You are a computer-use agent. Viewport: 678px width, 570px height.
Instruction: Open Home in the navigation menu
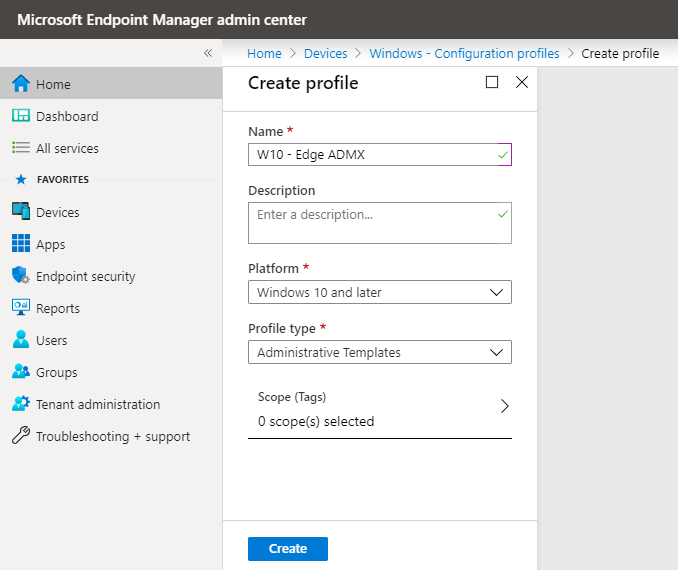(x=111, y=84)
